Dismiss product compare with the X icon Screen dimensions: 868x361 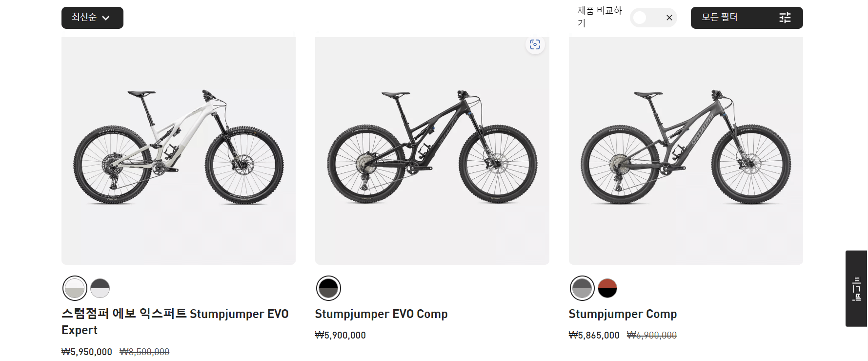click(669, 18)
